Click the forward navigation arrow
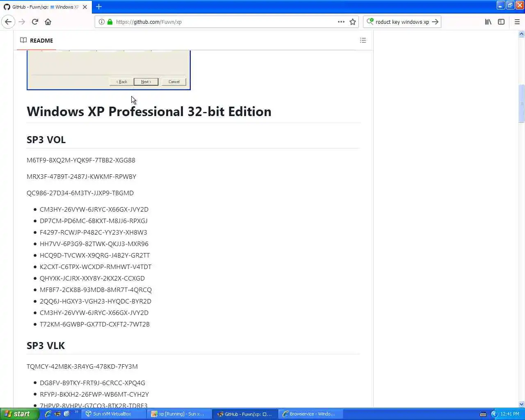The width and height of the screenshot is (525, 420). point(22,22)
